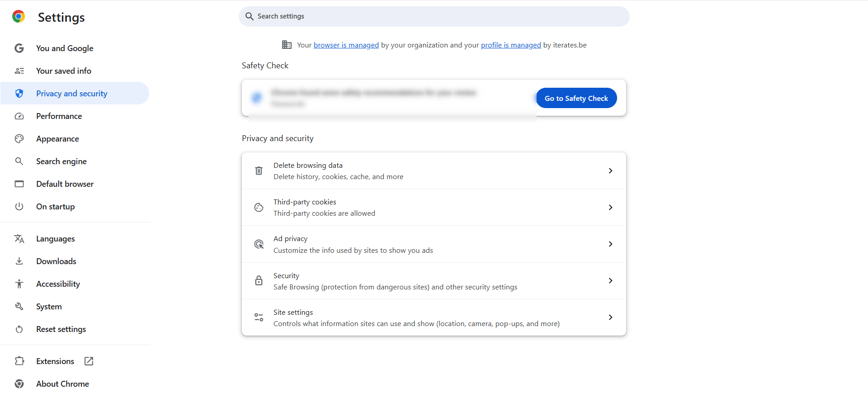This screenshot has height=417, width=868.
Task: Click the Extensions external link icon
Action: (x=89, y=361)
